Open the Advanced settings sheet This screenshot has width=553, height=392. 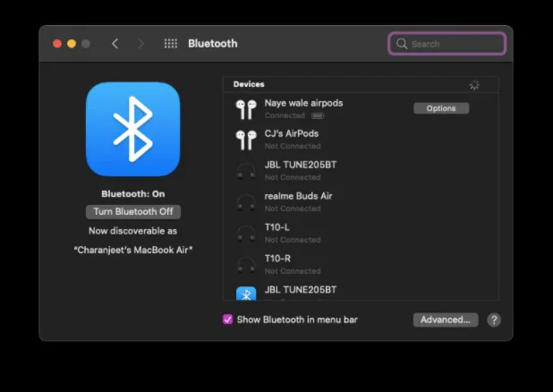(446, 320)
